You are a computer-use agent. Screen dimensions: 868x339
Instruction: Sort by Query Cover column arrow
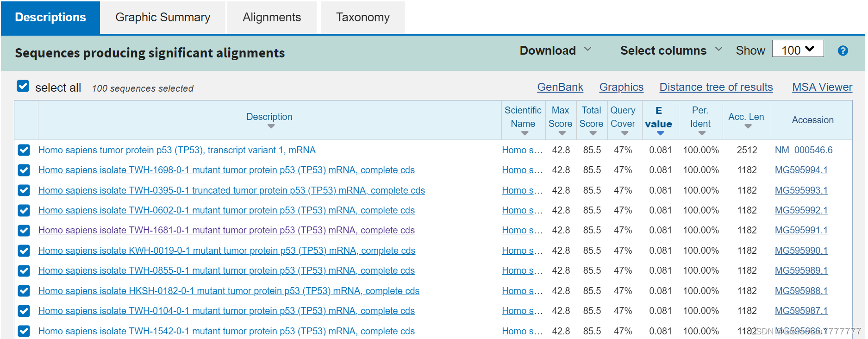pos(624,133)
